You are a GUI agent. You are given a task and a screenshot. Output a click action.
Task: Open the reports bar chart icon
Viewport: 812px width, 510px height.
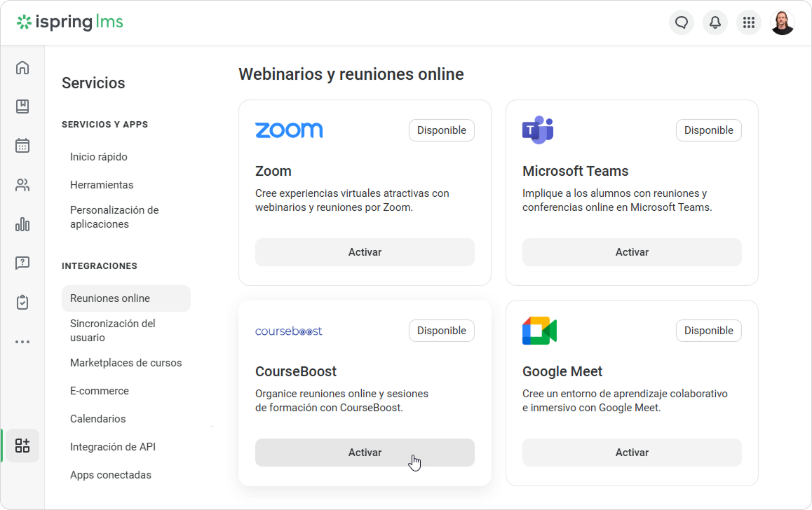point(22,224)
